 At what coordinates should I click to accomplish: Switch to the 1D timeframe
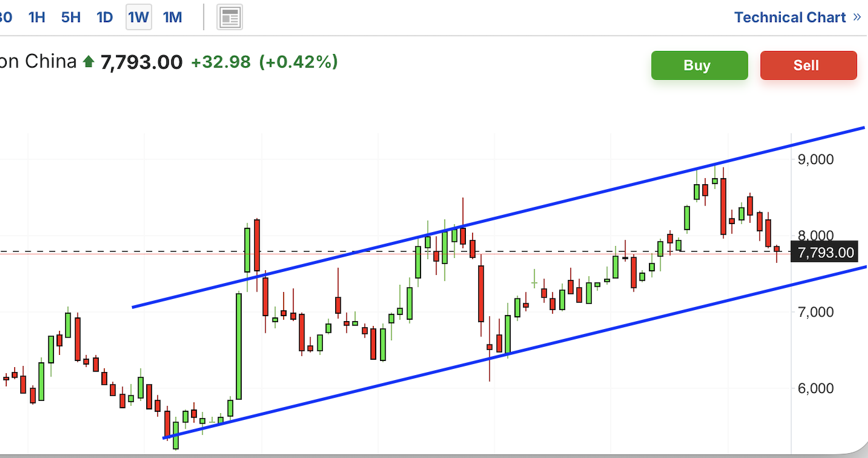click(x=105, y=17)
